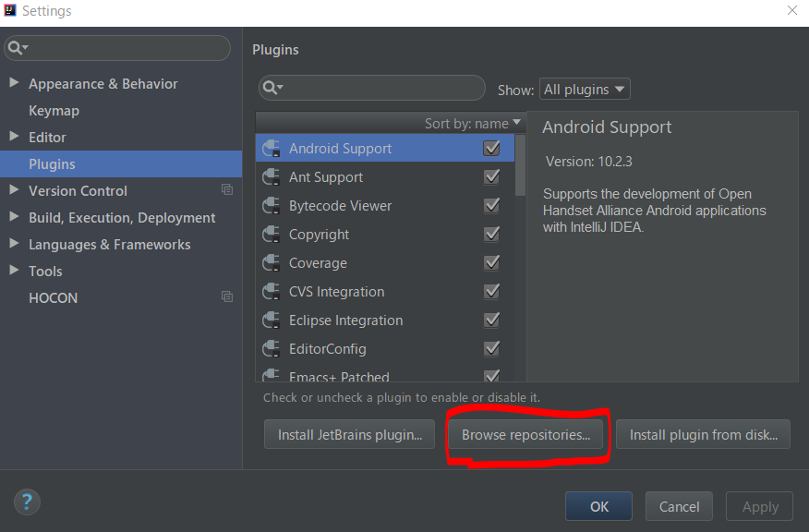Select the Copyright plugin row
This screenshot has width=809, height=532.
click(x=385, y=235)
